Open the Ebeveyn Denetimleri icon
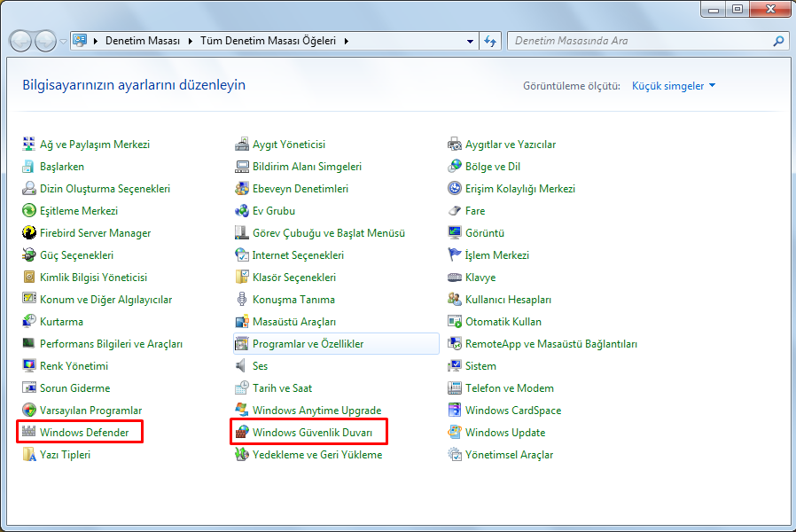This screenshot has height=532, width=796. point(242,188)
